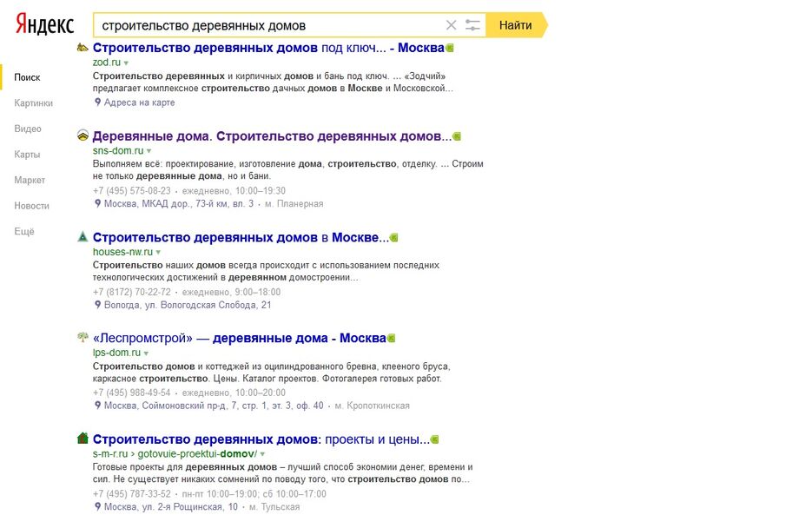Viewport: 812px width, 515px height.
Task: Click map pin beside Вологда address
Action: point(97,304)
